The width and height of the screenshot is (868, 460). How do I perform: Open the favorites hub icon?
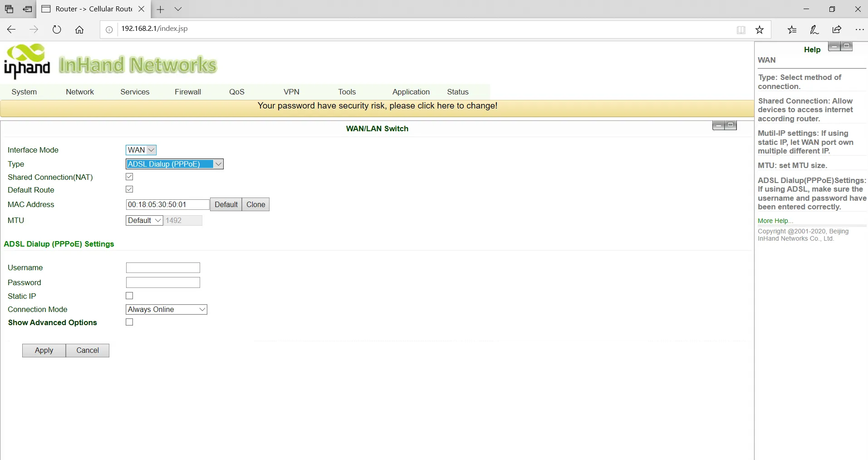792,30
